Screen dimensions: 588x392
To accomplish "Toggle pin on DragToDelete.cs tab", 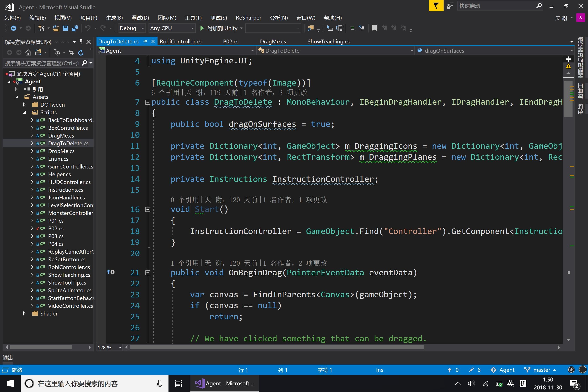I will pyautogui.click(x=145, y=41).
